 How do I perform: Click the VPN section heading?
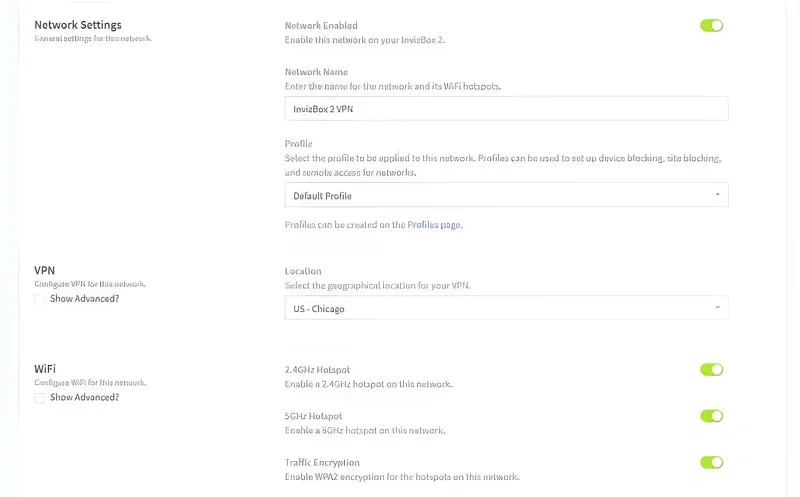[x=44, y=270]
